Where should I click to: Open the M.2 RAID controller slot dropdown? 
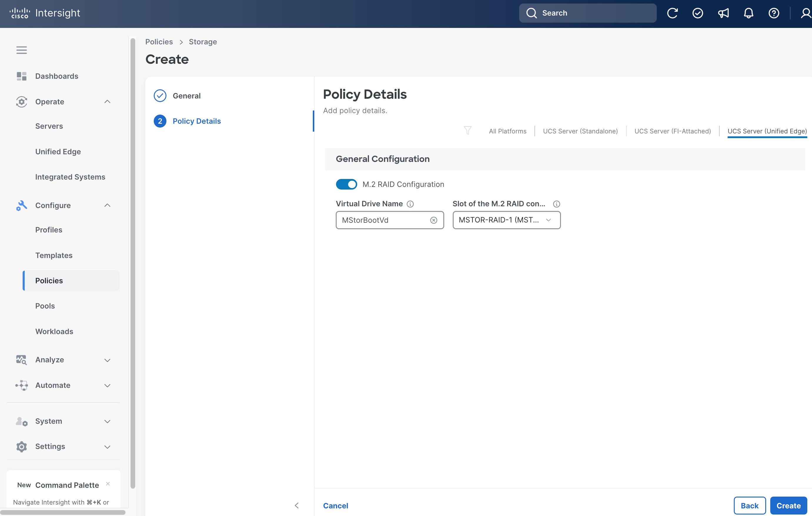tap(507, 220)
